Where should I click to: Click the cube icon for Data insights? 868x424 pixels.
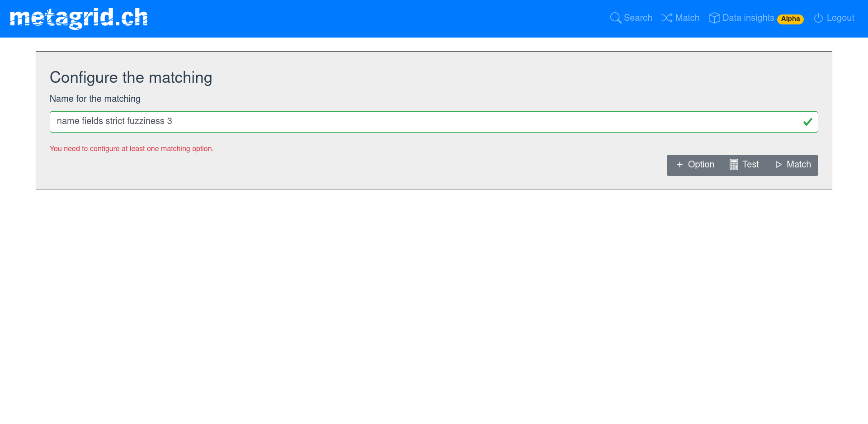point(714,18)
